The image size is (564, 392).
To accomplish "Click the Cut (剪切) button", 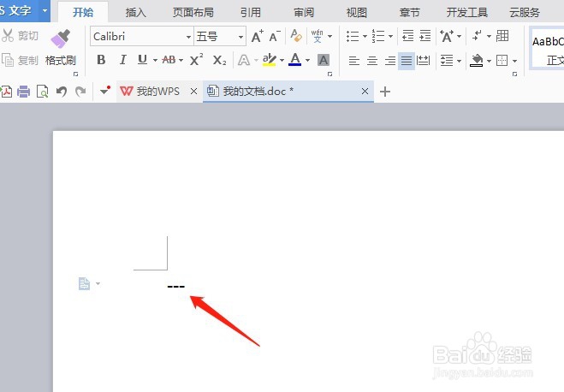I will 20,36.
